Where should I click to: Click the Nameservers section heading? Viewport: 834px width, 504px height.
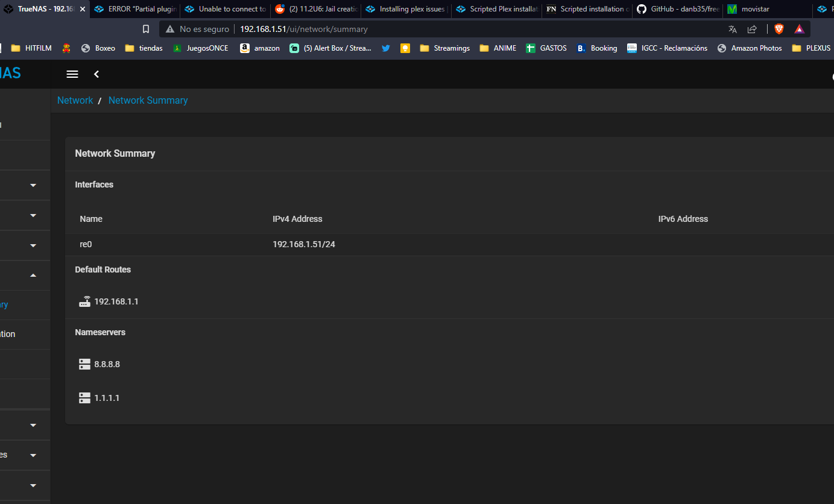[100, 332]
